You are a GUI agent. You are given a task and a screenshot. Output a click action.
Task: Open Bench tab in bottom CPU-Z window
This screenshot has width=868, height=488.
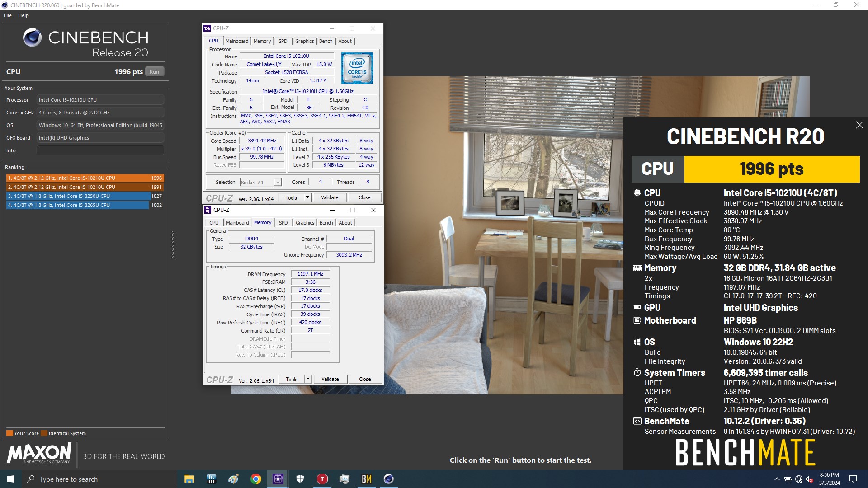[326, 223]
